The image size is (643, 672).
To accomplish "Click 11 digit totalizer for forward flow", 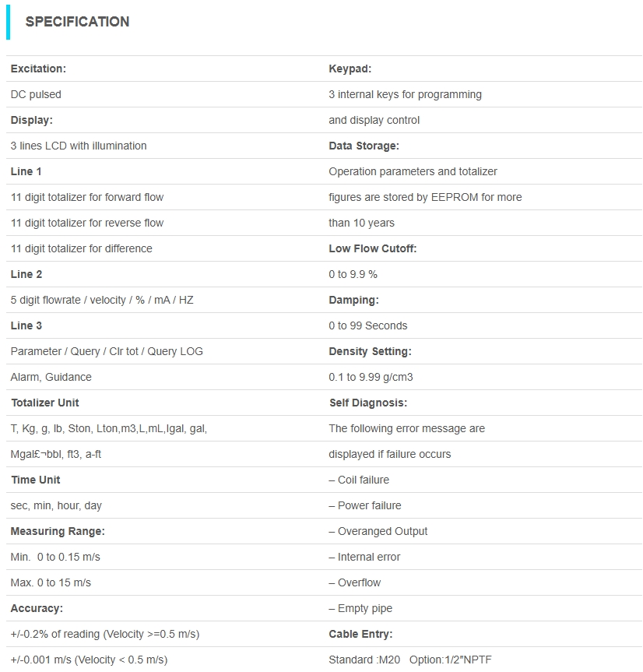I will coord(87,197).
